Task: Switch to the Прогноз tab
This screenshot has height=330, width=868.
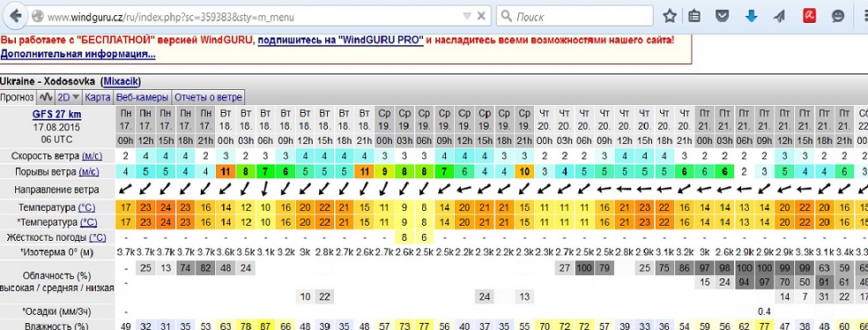Action: [x=18, y=97]
